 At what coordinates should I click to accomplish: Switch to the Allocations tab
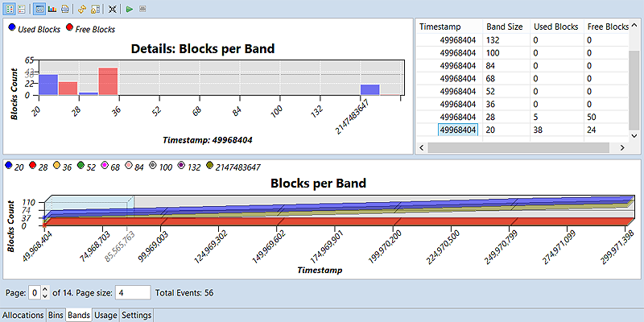click(22, 315)
